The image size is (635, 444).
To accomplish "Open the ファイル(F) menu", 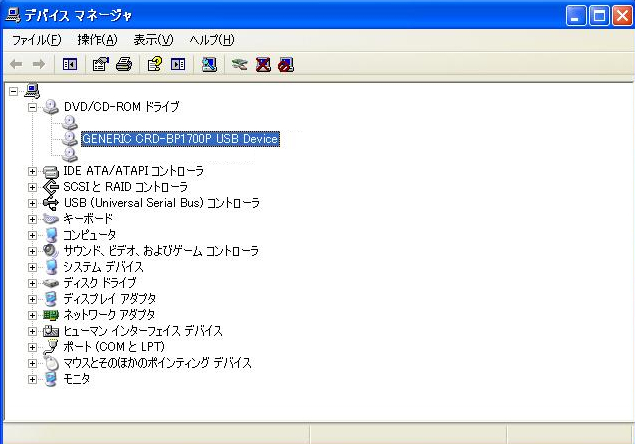I will [x=36, y=40].
